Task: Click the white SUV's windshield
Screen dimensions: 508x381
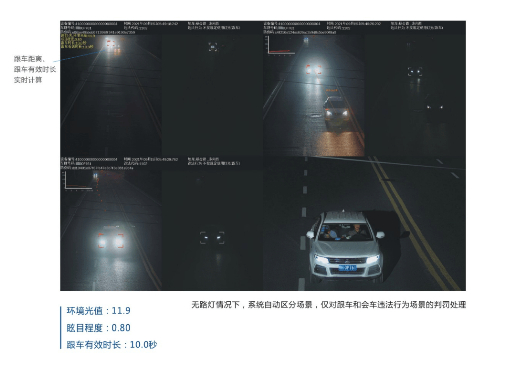Action: [346, 232]
